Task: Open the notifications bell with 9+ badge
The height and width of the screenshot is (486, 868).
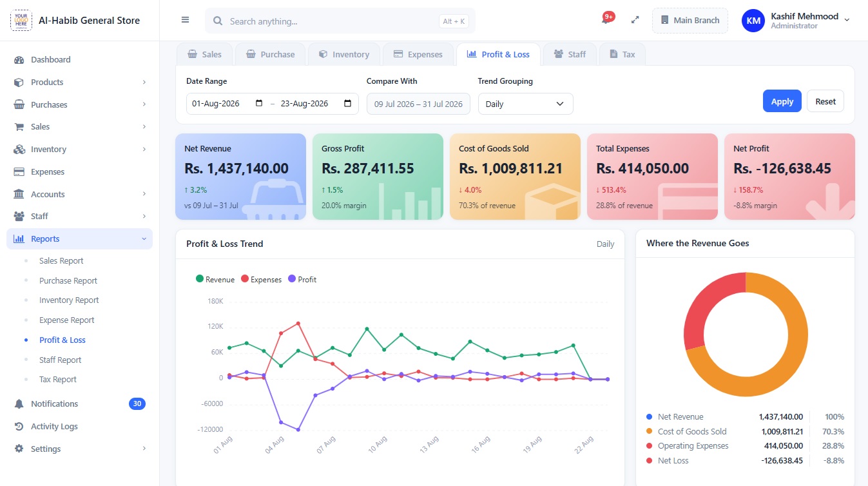Action: pos(606,19)
